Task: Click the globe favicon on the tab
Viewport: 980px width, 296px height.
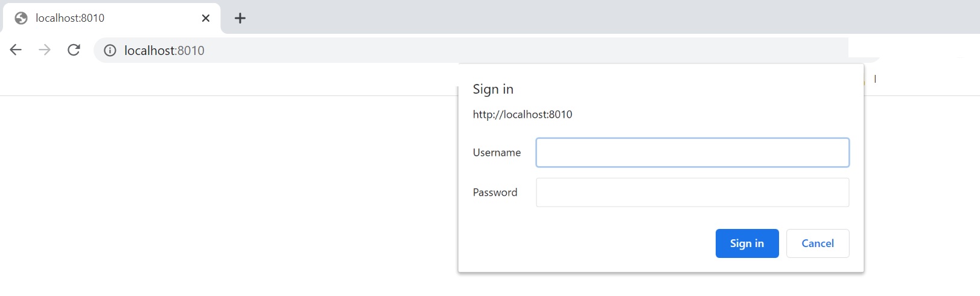Action: [21, 18]
